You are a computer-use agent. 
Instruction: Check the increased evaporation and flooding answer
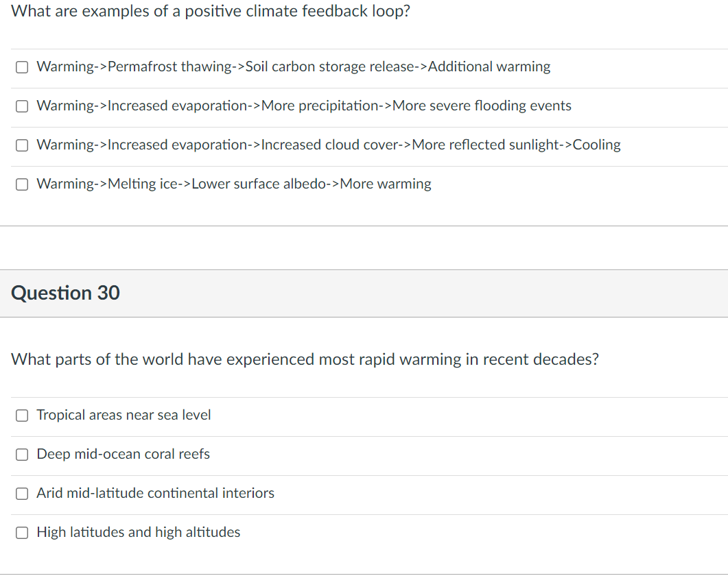[x=21, y=106]
